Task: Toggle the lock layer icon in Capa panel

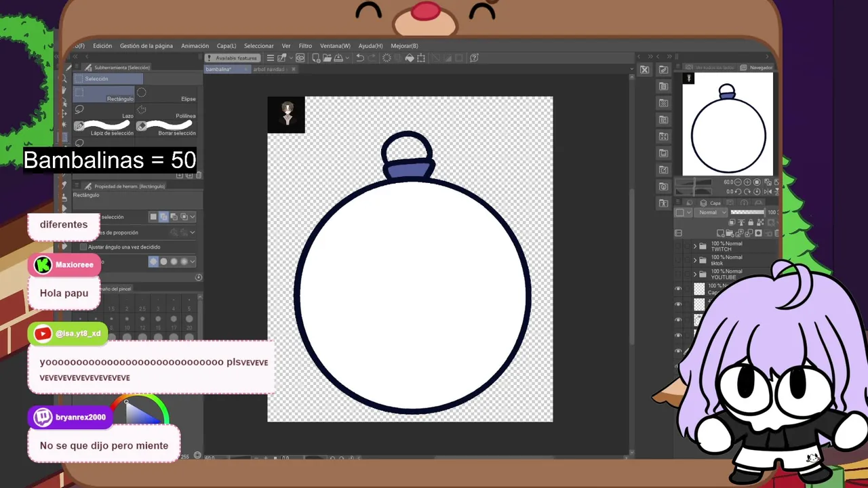Action: click(x=751, y=222)
